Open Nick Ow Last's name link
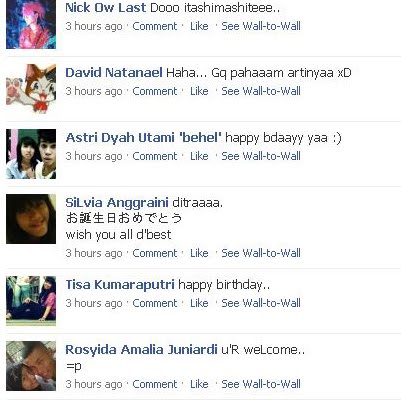Image resolution: width=401 pixels, height=401 pixels. 105,8
